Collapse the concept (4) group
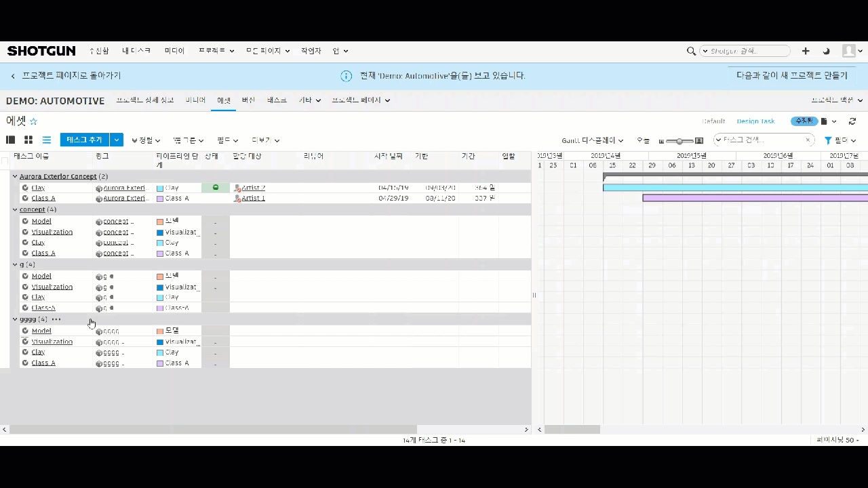 point(15,209)
